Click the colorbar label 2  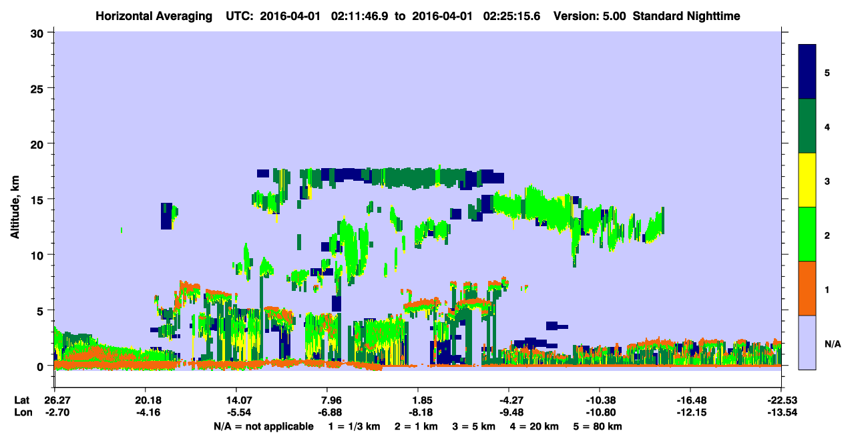pyautogui.click(x=827, y=235)
